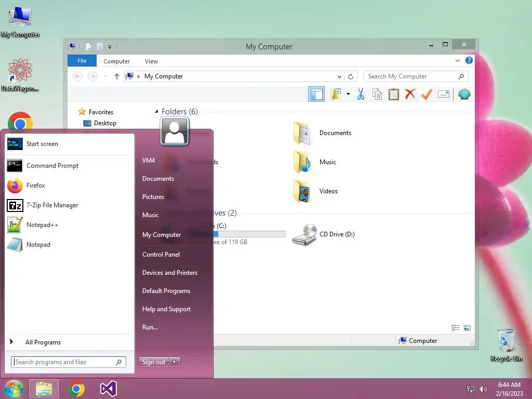Click the volume speaker tray icon
This screenshot has width=532, height=399.
(483, 389)
